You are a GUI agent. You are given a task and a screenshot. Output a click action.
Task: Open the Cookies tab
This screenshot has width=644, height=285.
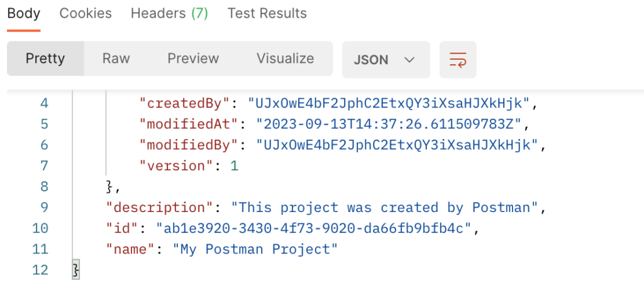[86, 13]
